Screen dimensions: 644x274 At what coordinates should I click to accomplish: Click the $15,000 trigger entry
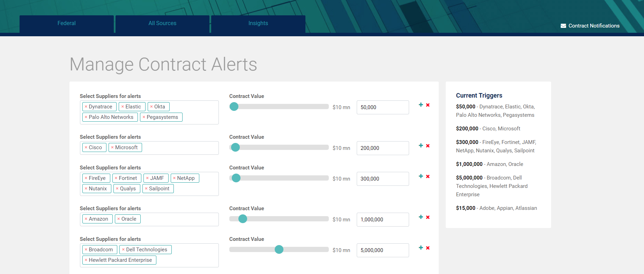pyautogui.click(x=496, y=208)
